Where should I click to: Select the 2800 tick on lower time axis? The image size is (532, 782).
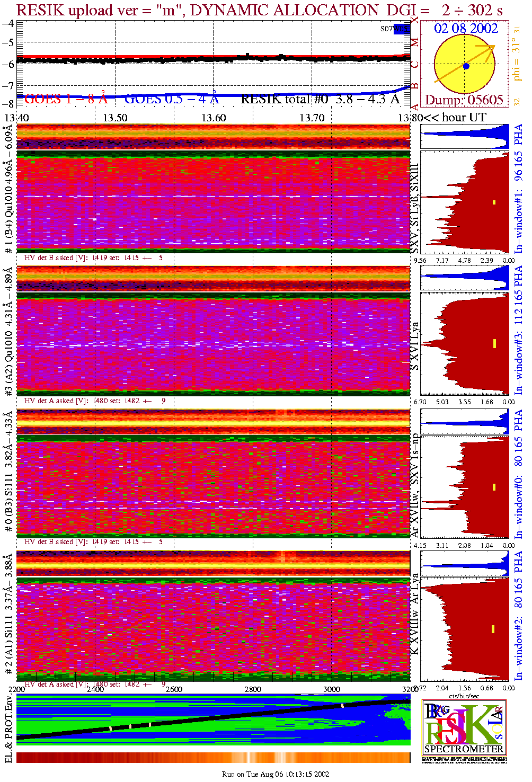click(253, 689)
